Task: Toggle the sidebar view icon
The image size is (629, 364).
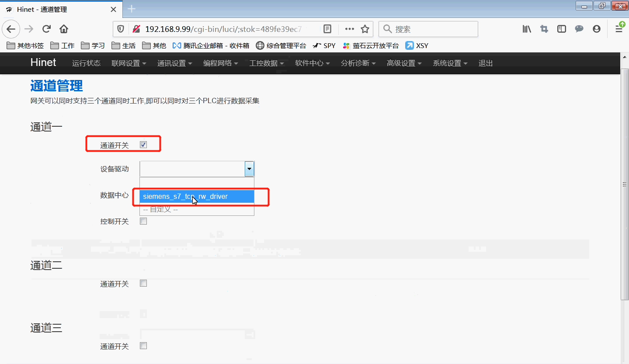Action: (562, 29)
